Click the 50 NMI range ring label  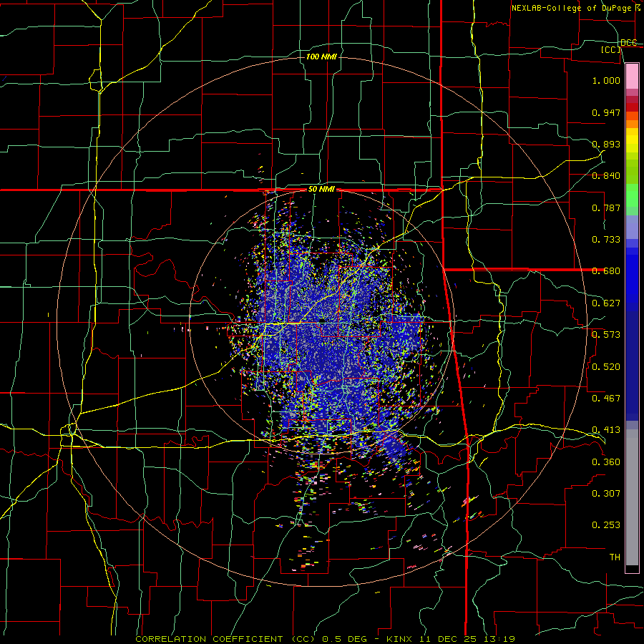[321, 190]
